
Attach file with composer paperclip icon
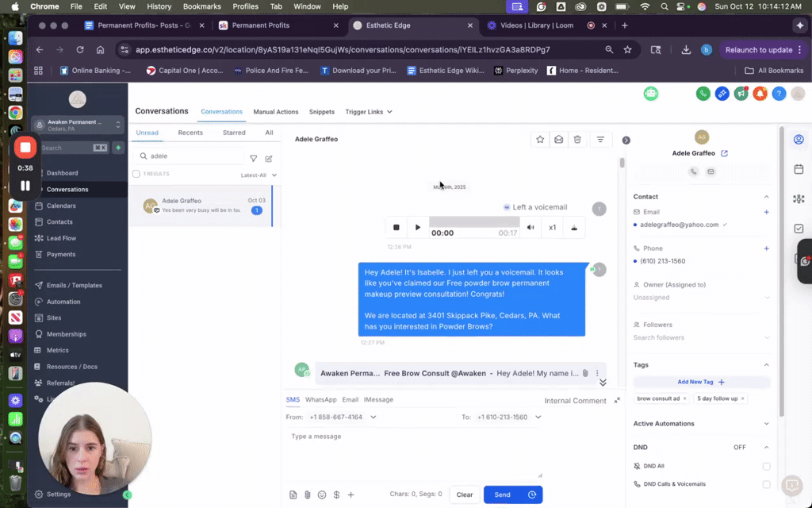[x=307, y=495]
